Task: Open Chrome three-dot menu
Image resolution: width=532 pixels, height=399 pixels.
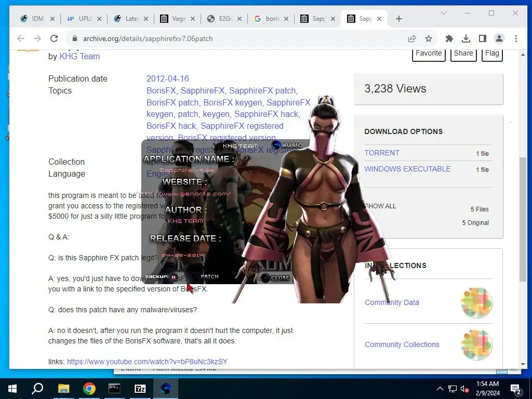Action: point(516,38)
